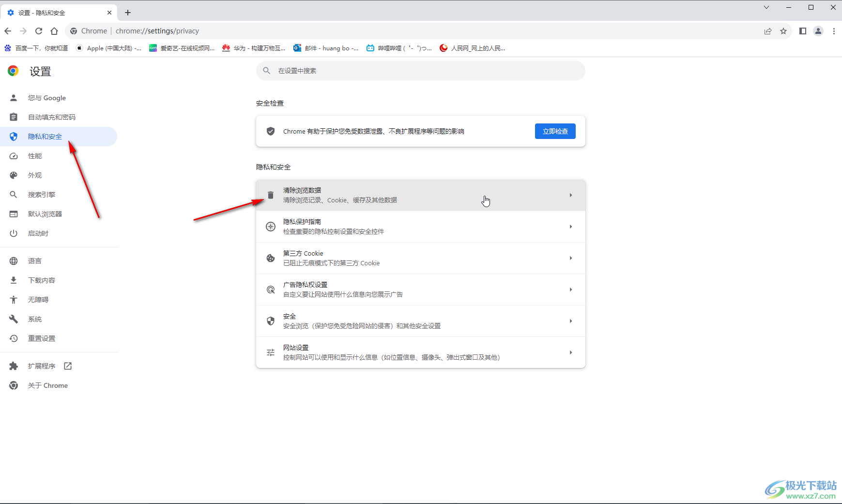Image resolution: width=842 pixels, height=504 pixels.
Task: Click shield check icon in 安全检查 card
Action: click(x=271, y=131)
